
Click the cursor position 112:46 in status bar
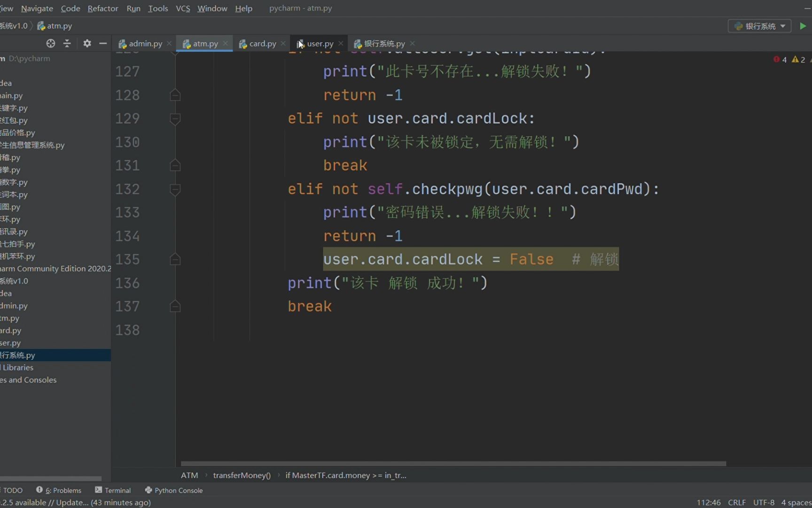[x=709, y=502]
